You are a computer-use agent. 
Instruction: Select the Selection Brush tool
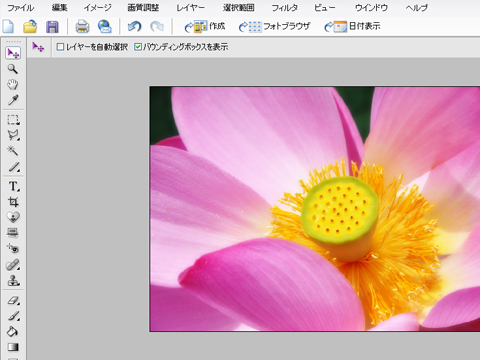[x=13, y=166]
